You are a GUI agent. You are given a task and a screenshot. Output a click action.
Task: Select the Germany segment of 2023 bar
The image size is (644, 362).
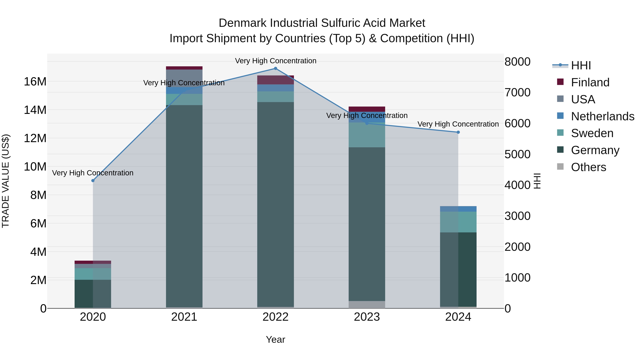[367, 224]
